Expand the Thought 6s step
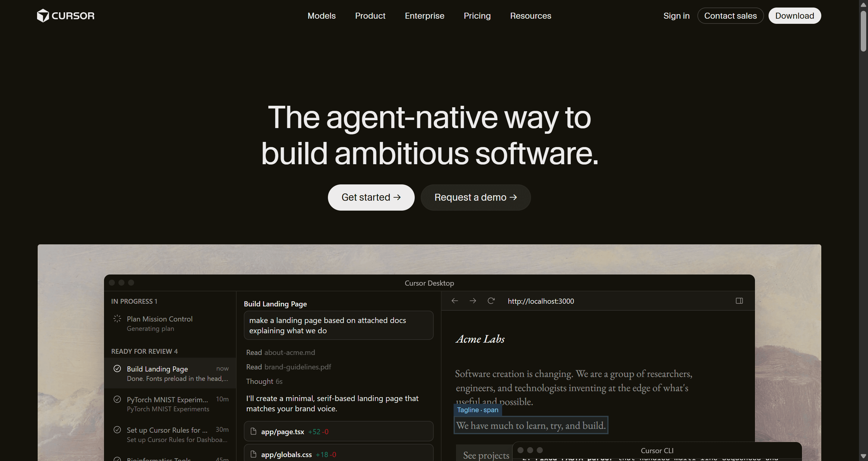Image resolution: width=868 pixels, height=461 pixels. (x=264, y=381)
